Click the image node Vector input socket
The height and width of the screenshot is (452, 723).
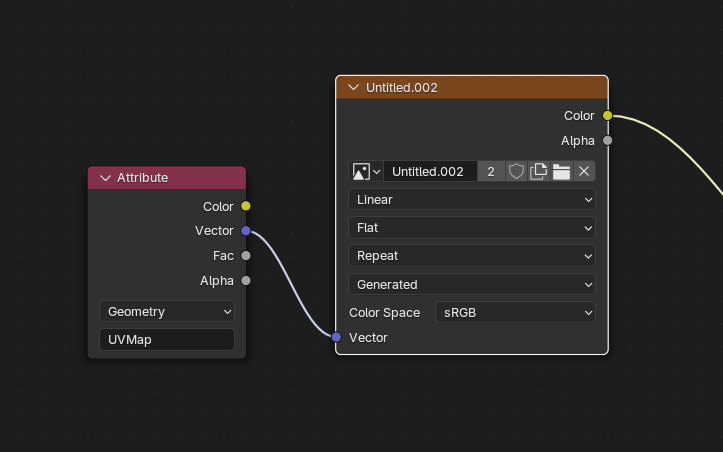pos(336,337)
